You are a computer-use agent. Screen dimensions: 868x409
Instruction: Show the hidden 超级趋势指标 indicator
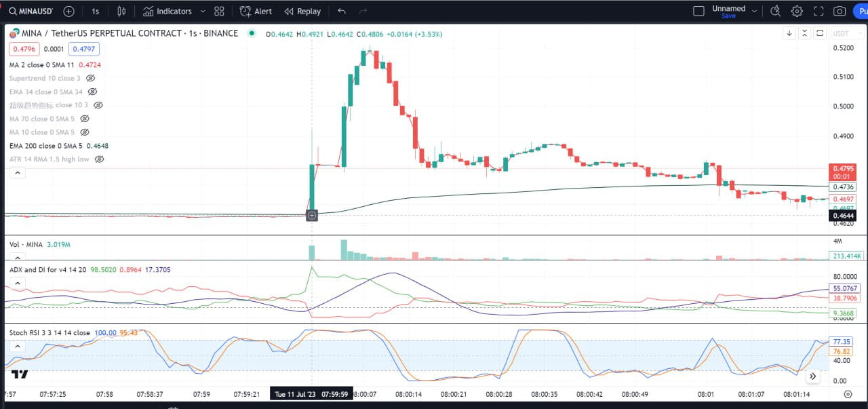pos(98,105)
